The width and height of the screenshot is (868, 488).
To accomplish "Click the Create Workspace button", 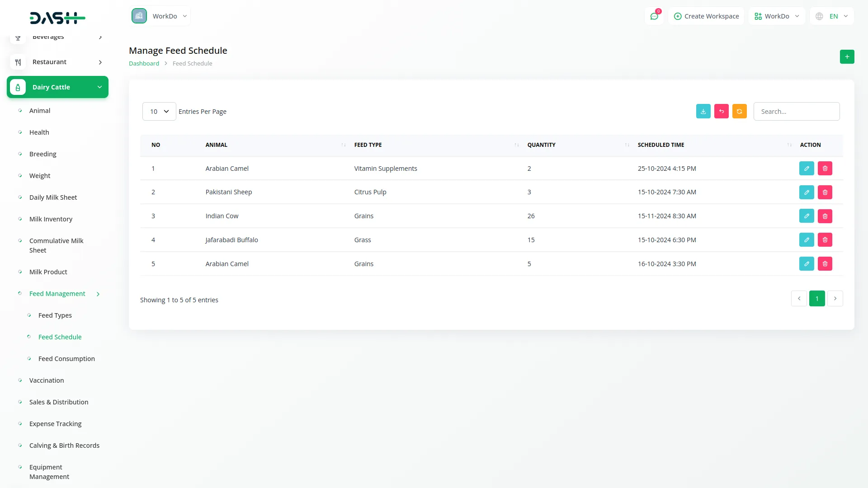I will pyautogui.click(x=706, y=16).
